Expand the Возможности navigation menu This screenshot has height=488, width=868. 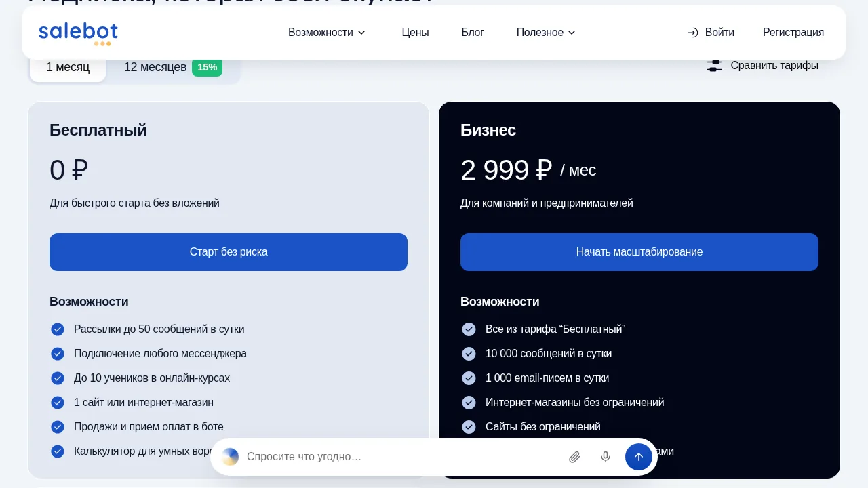pos(327,33)
